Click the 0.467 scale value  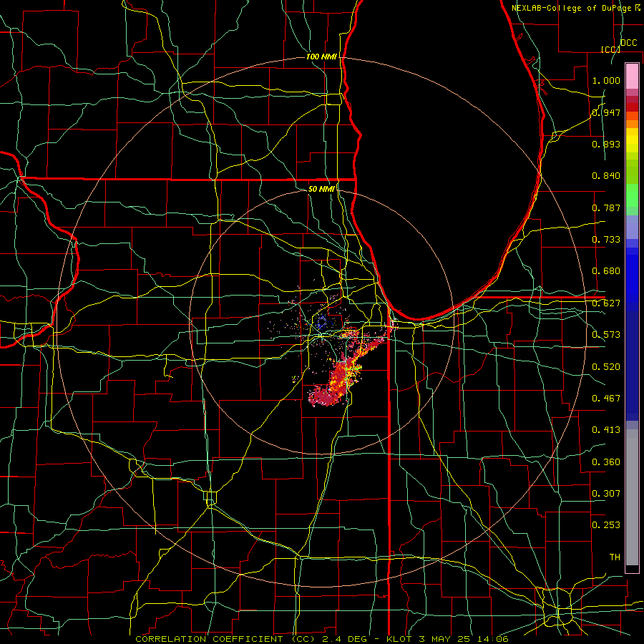coord(606,399)
